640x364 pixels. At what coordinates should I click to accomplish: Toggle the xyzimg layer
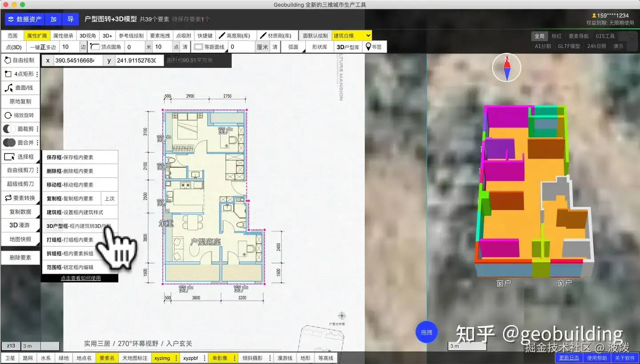162,358
